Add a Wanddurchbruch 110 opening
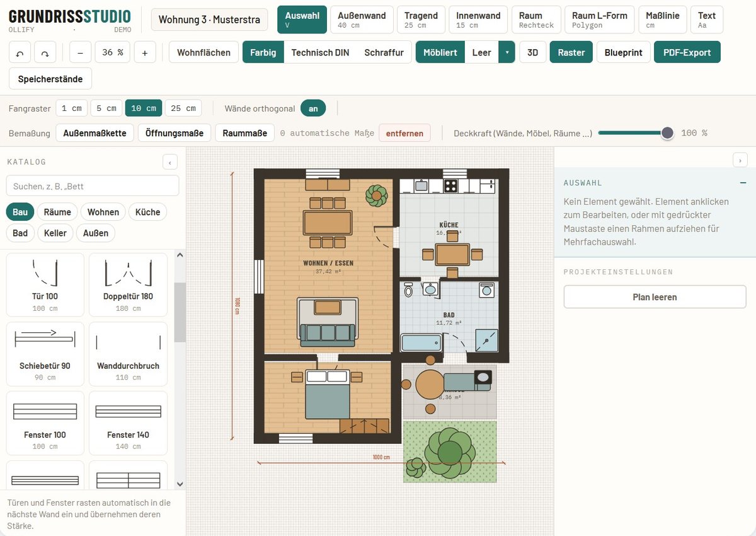Viewport: 756px width, 536px height. click(128, 354)
